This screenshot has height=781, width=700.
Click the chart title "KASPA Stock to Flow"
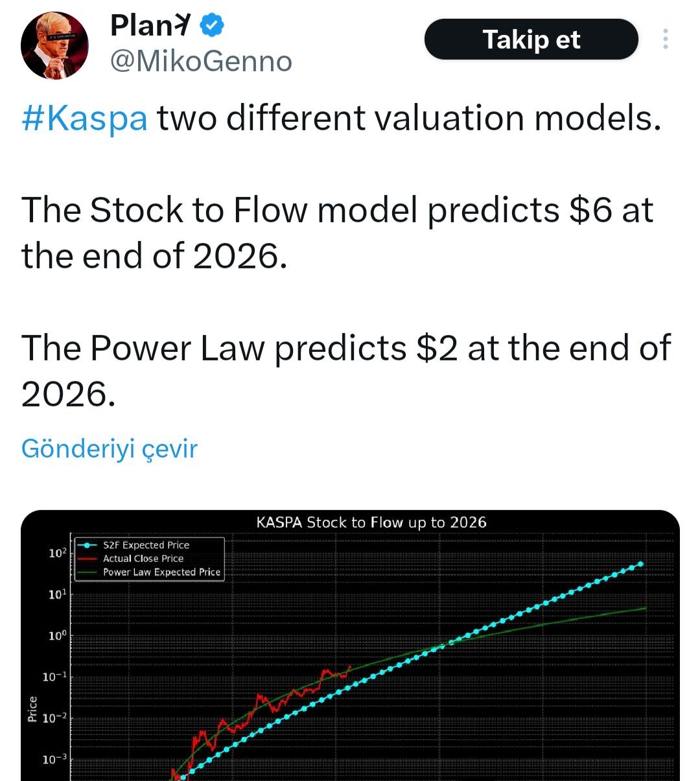(371, 522)
